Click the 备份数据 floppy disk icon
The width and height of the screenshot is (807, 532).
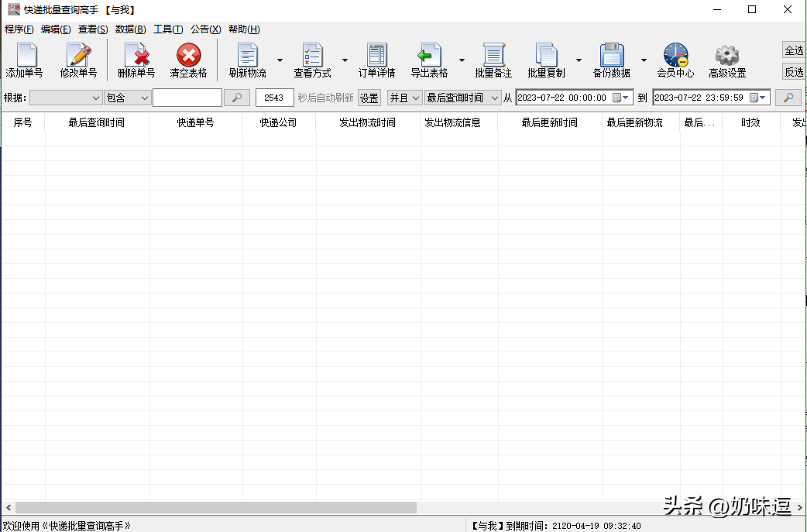(x=611, y=57)
